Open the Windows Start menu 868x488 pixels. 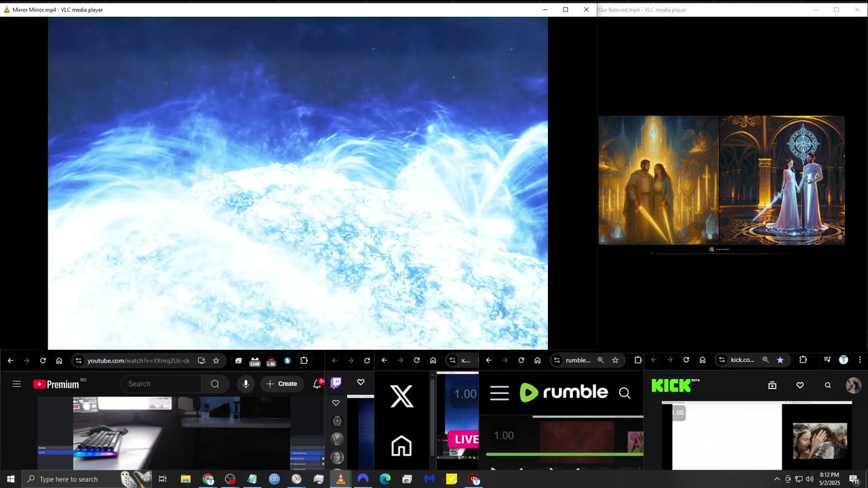point(11,479)
